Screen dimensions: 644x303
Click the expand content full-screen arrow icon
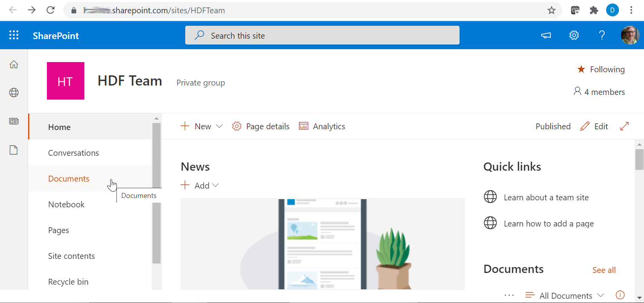coord(624,126)
